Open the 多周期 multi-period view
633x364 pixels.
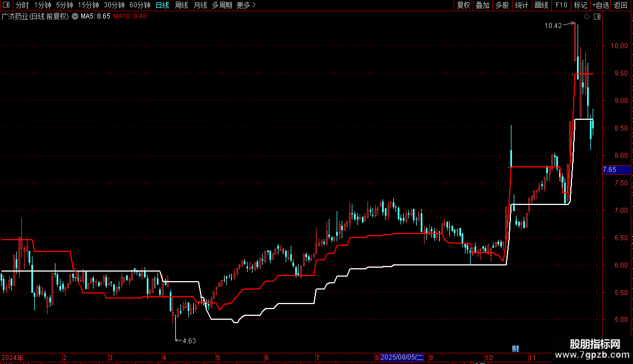(222, 5)
